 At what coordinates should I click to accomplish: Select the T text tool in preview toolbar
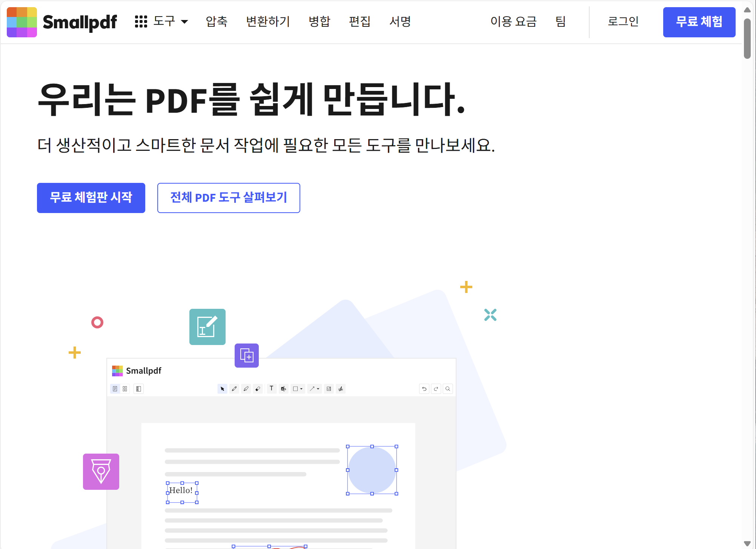pyautogui.click(x=272, y=389)
